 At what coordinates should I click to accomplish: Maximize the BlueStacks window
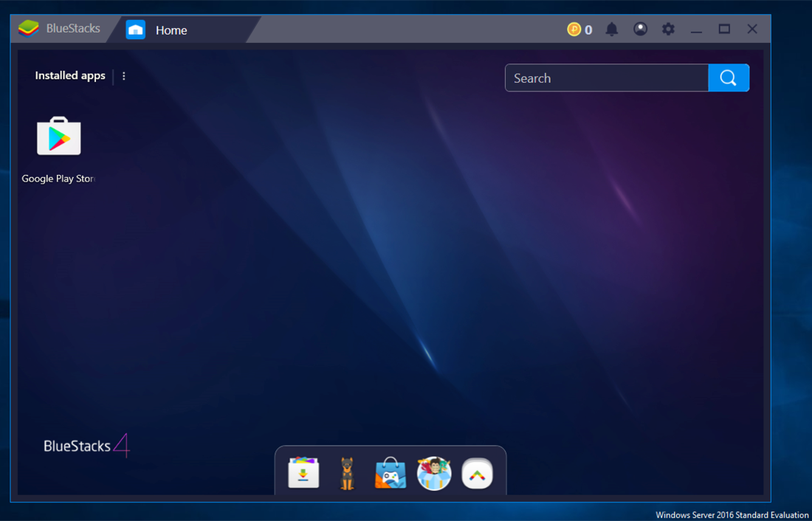pos(724,29)
